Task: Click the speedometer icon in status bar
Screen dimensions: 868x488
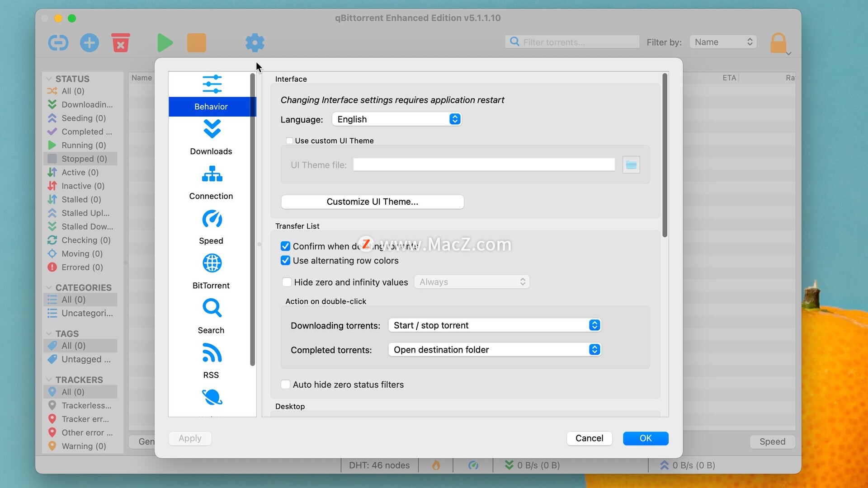Action: point(473,465)
